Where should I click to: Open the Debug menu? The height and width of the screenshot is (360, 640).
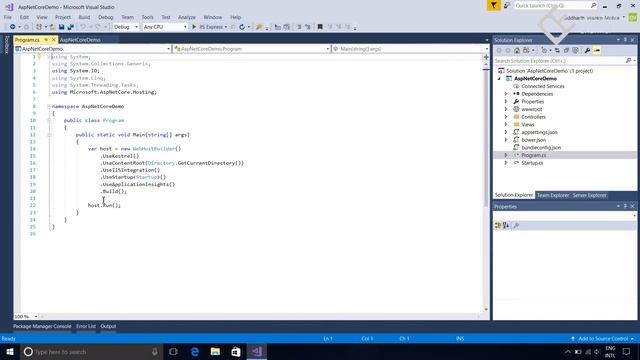[x=105, y=17]
